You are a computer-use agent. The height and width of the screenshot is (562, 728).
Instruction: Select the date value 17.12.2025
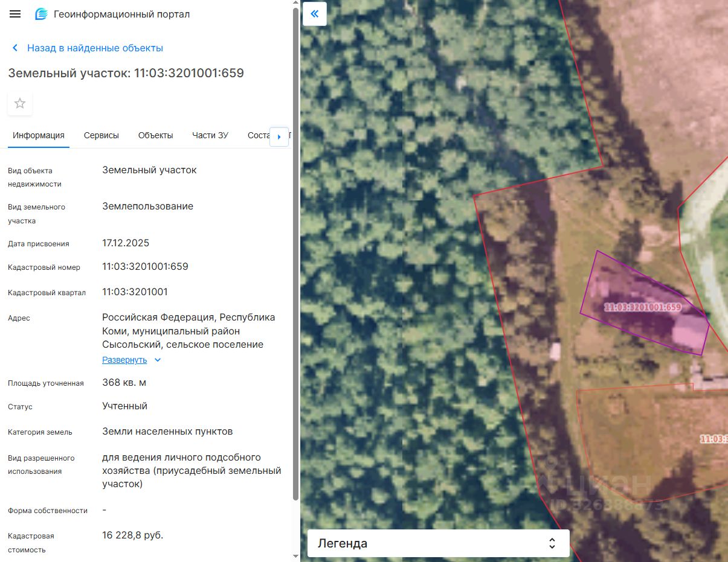pos(126,243)
